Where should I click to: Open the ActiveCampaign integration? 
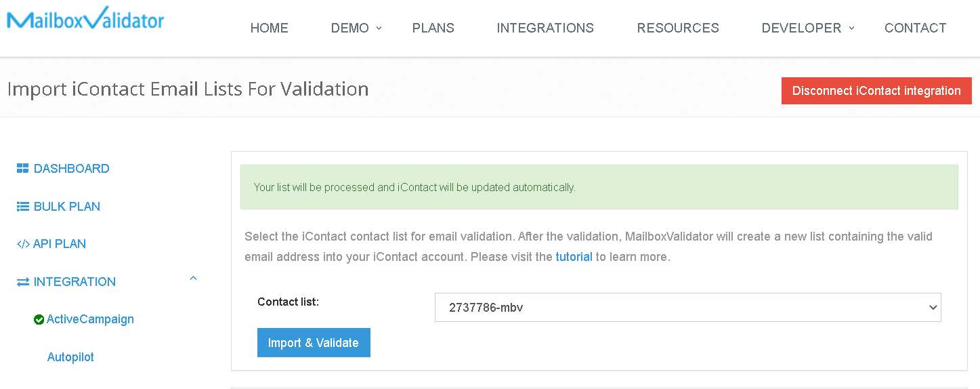90,319
